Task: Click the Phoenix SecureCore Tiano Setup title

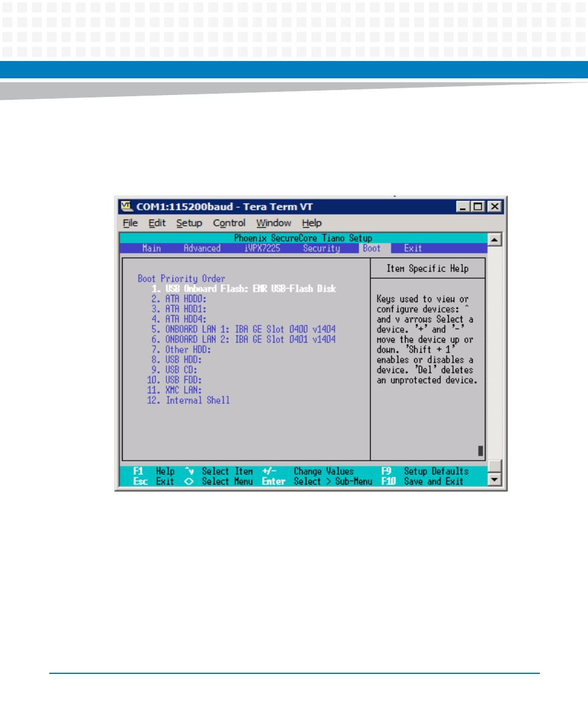Action: click(303, 238)
